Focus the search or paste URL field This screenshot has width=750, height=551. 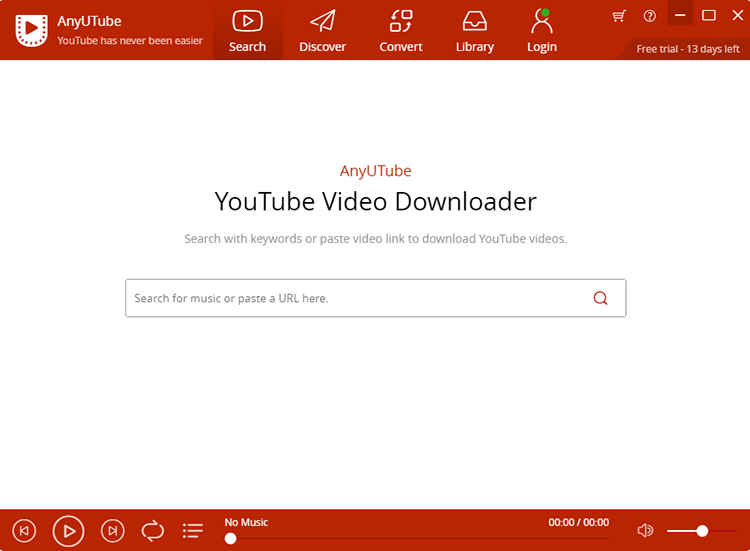pyautogui.click(x=375, y=298)
